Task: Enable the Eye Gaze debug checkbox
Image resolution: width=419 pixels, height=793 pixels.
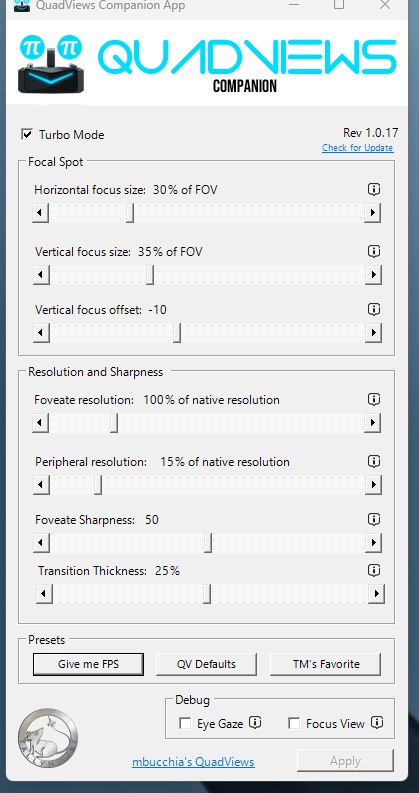Action: [185, 724]
